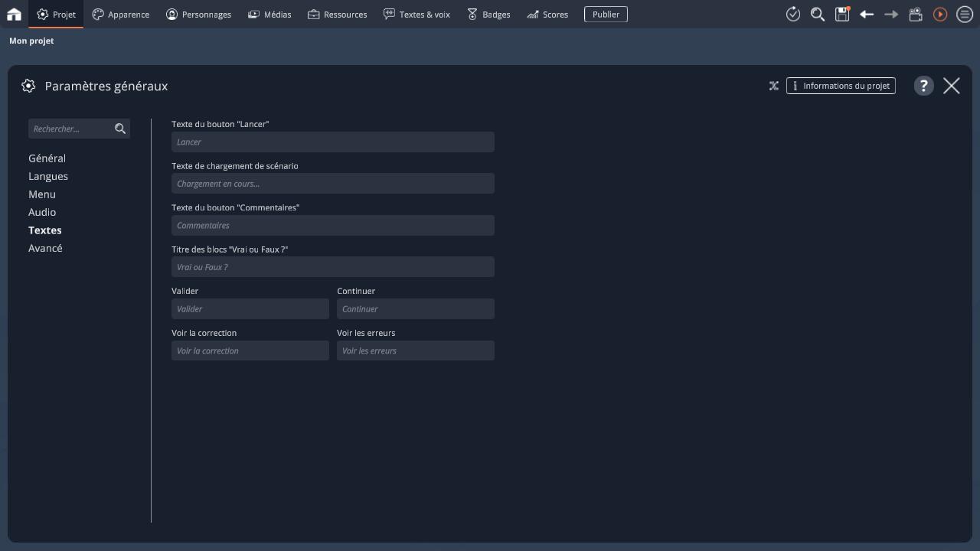
Task: Click the "Vrai ou Faux ?" title field
Action: click(x=333, y=267)
